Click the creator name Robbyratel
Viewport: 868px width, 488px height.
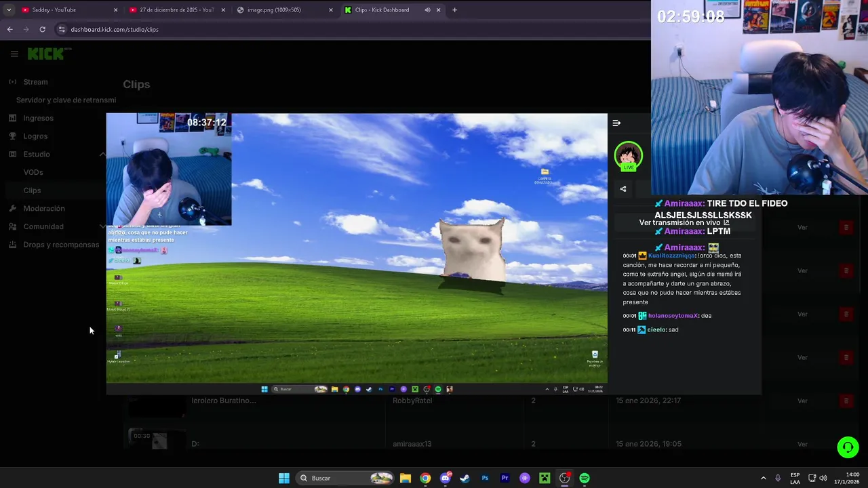(412, 401)
